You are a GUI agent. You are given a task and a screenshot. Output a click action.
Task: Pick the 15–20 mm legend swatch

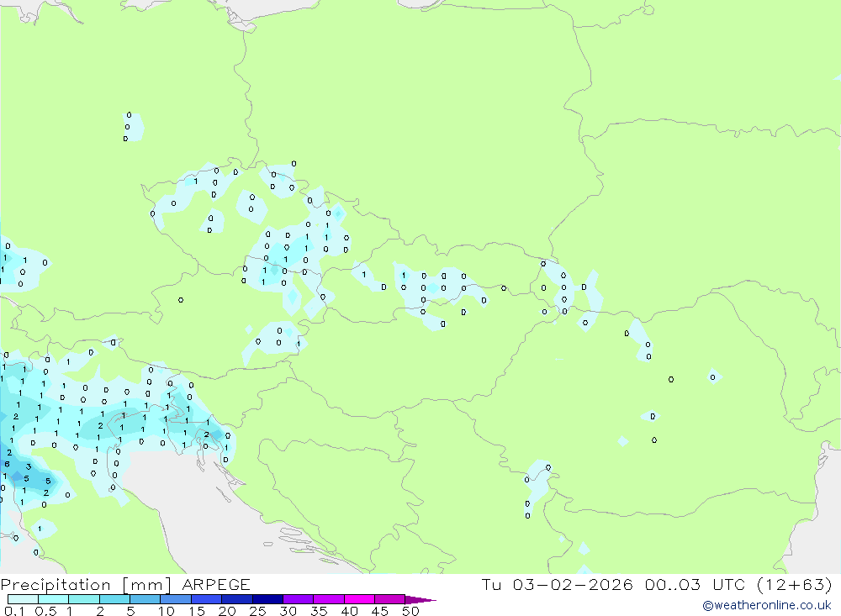(x=207, y=599)
